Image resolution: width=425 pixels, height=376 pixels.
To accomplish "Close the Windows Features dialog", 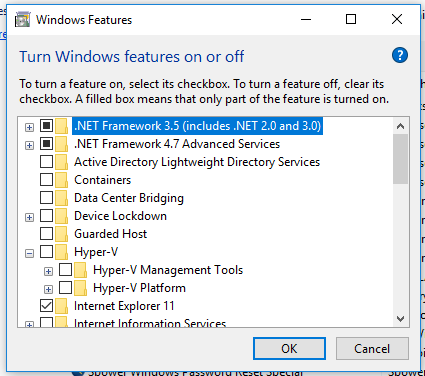I will [397, 19].
